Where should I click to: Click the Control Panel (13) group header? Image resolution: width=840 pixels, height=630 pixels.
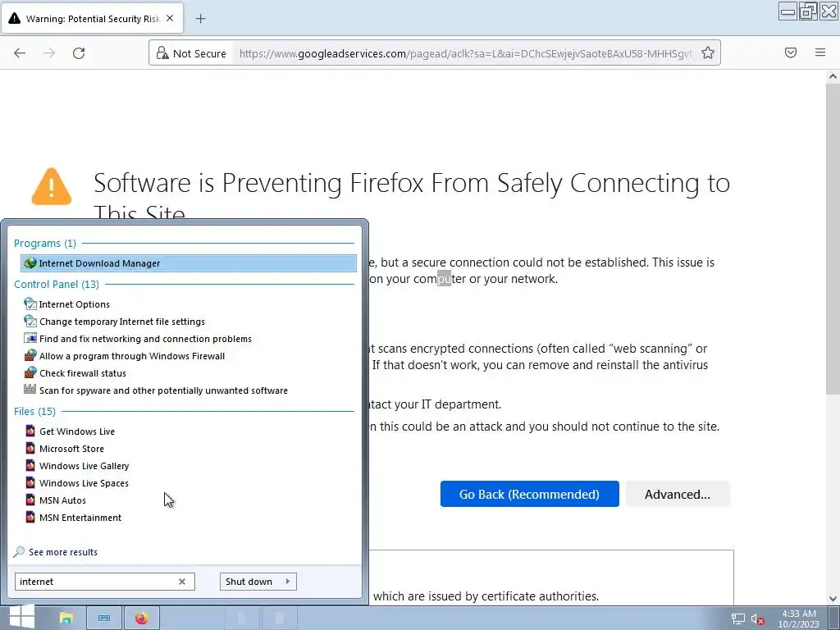click(57, 284)
